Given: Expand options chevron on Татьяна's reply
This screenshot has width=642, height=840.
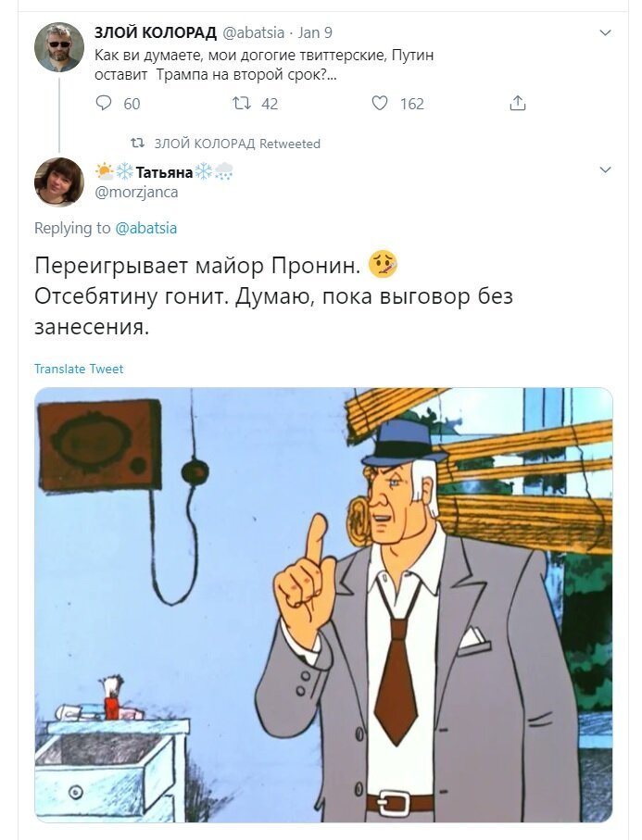Looking at the screenshot, I should (605, 170).
